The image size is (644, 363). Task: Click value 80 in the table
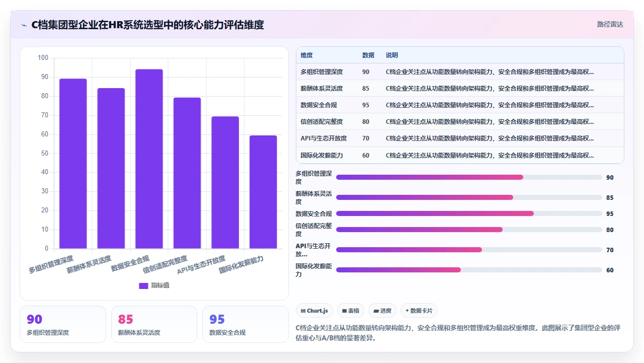pyautogui.click(x=365, y=122)
